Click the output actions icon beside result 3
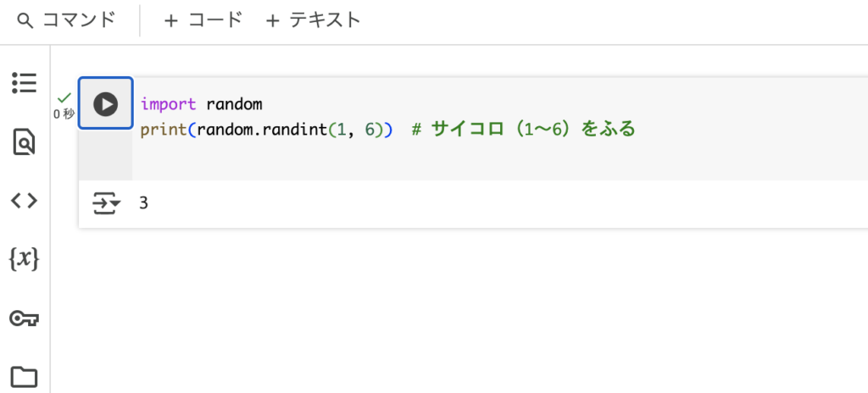 click(106, 203)
